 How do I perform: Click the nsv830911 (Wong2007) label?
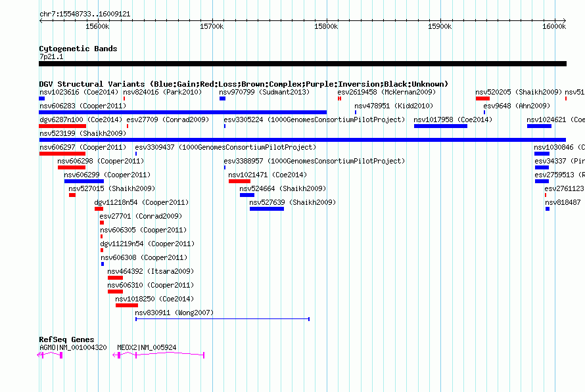[174, 313]
